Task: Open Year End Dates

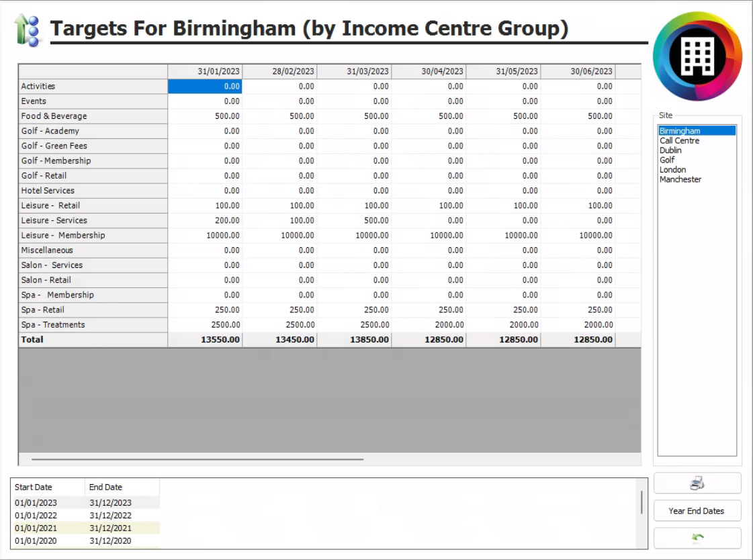Action: [x=697, y=510]
